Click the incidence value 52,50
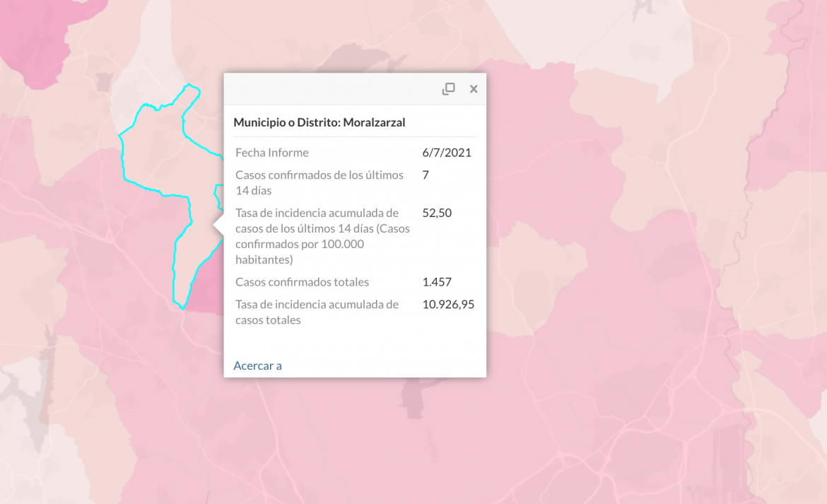 pyautogui.click(x=437, y=213)
